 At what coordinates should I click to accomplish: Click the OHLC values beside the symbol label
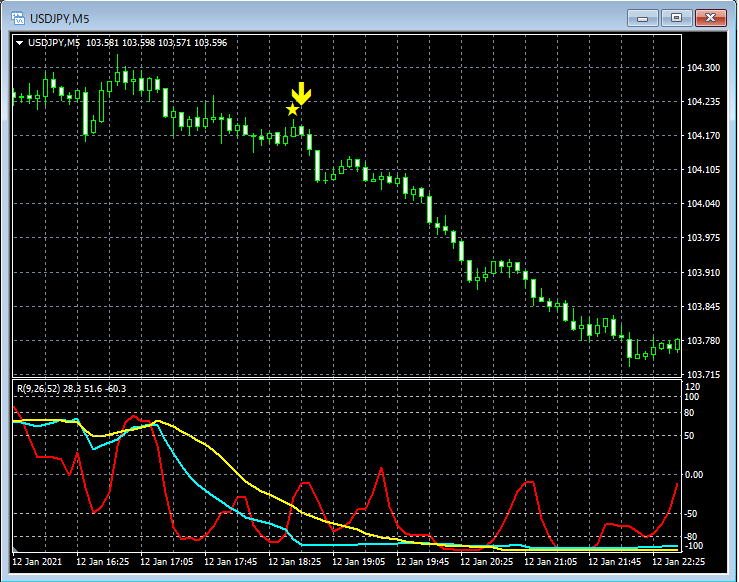(x=156, y=43)
